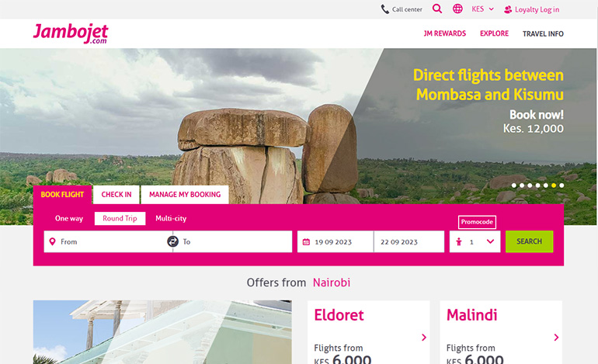Screen dimensions: 598x364
Task: Switch to the CHECK IN tab
Action: click(x=116, y=194)
